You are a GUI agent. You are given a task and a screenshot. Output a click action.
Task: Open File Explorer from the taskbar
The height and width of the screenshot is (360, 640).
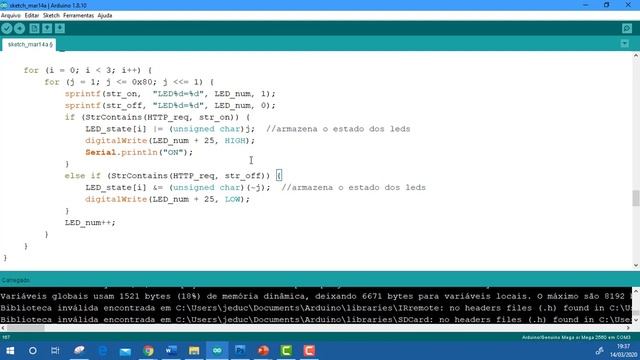[x=194, y=351]
